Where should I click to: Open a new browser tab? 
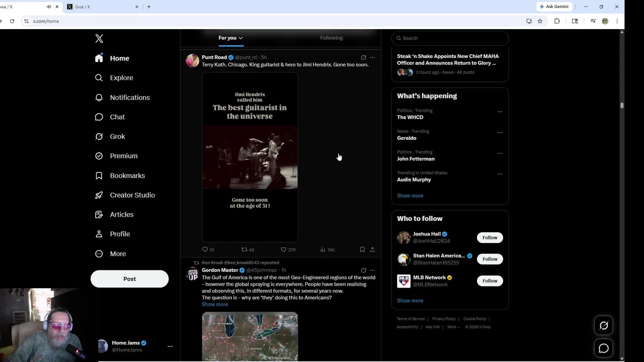coord(149,7)
